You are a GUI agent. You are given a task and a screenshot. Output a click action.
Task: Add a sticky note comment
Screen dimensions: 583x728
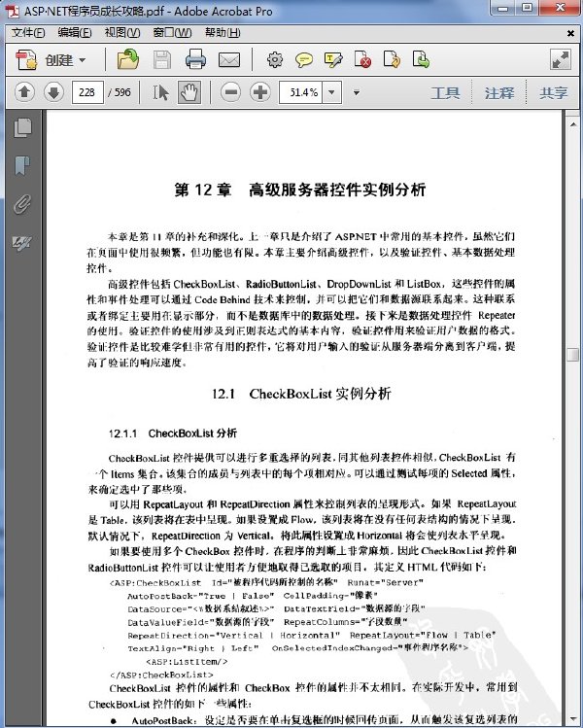(x=303, y=60)
